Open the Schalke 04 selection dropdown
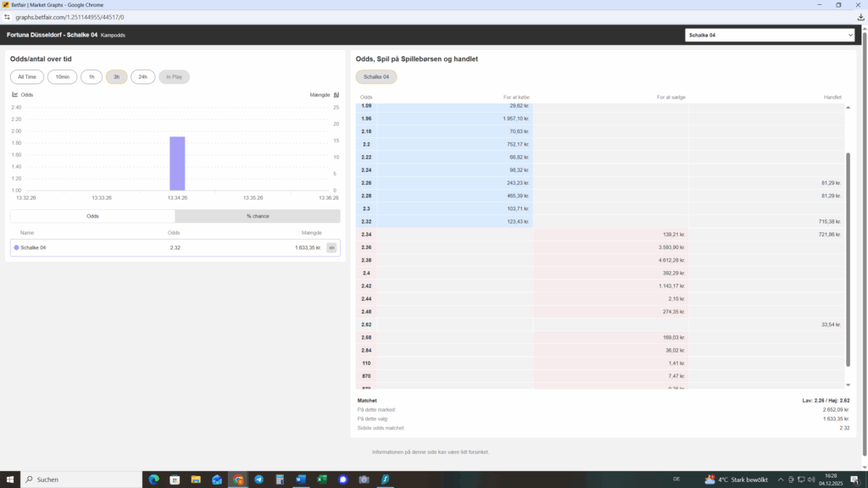 coord(771,36)
